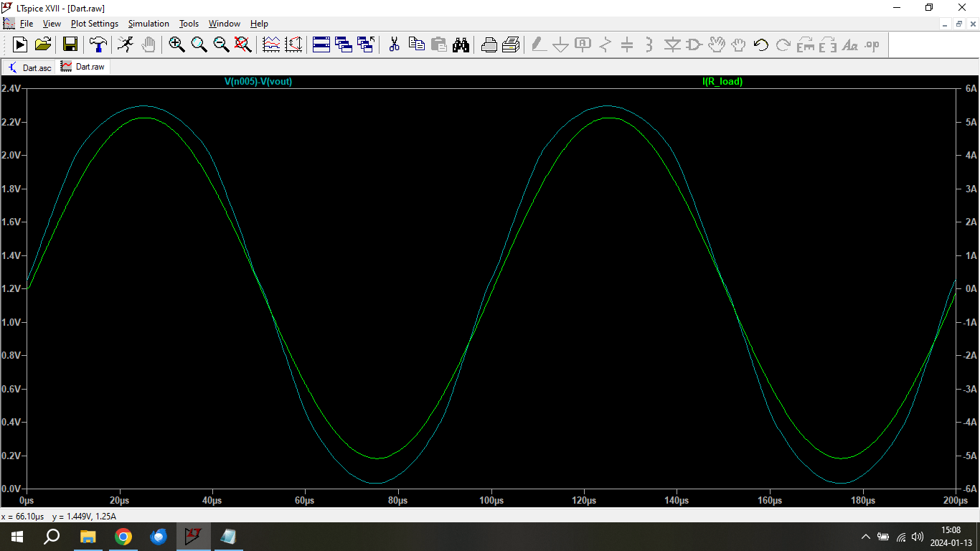This screenshot has width=980, height=551.
Task: Open the Tools menu
Action: (189, 24)
